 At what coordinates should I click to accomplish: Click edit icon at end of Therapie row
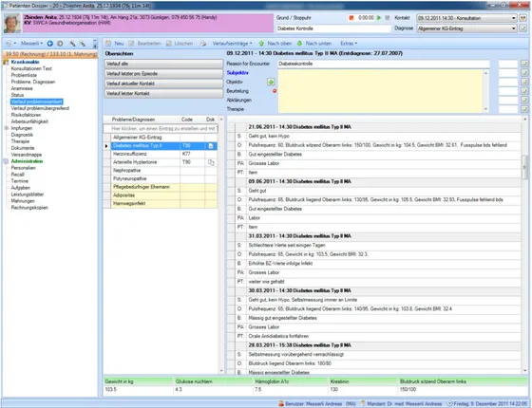click(524, 109)
